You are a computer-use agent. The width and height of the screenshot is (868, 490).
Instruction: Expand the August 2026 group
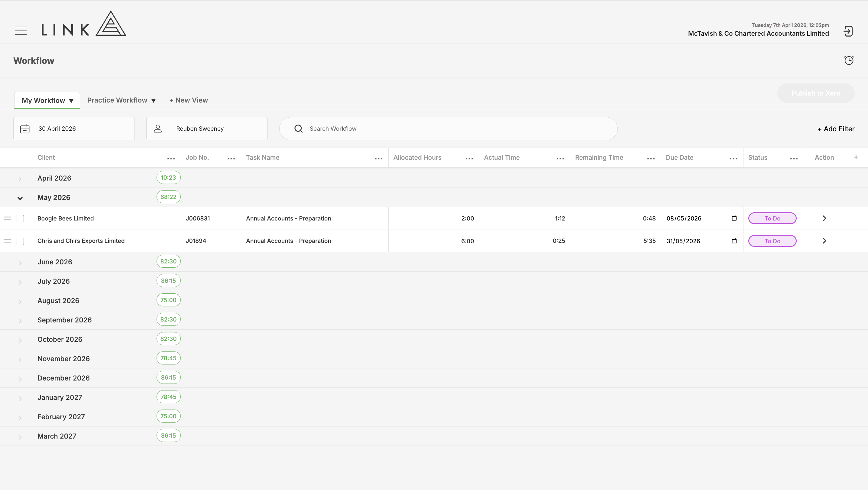[20, 302]
